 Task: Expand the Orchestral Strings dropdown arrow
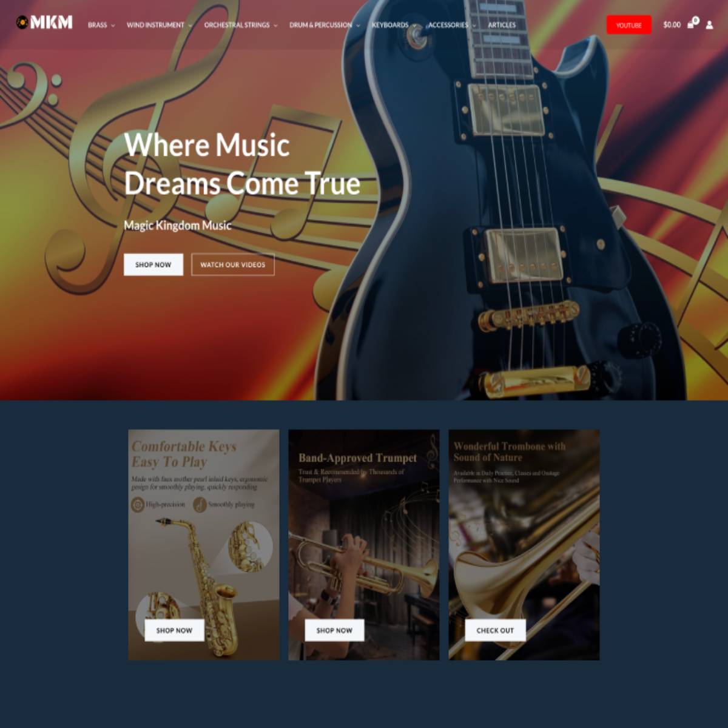pos(275,25)
